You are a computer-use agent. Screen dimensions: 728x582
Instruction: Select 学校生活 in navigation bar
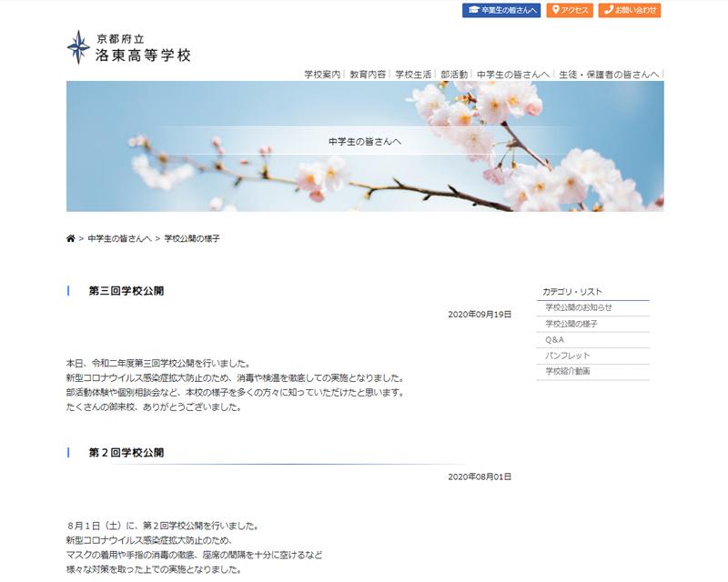click(413, 74)
